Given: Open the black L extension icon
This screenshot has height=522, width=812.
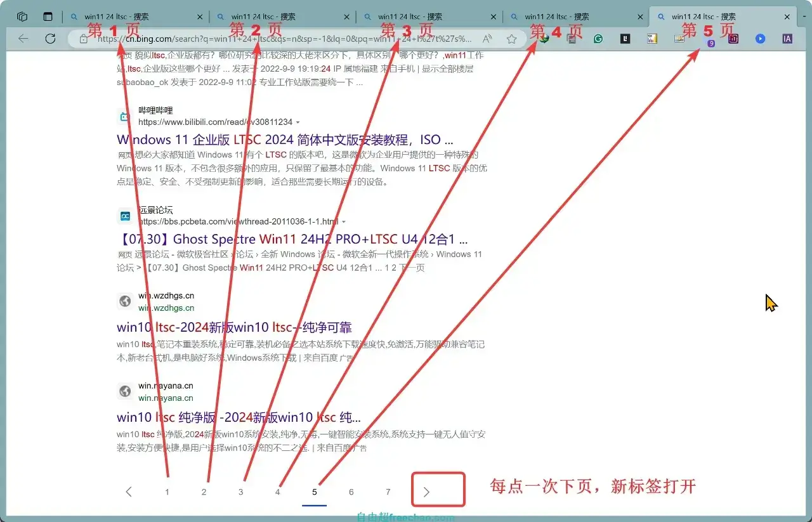Looking at the screenshot, I should (625, 39).
